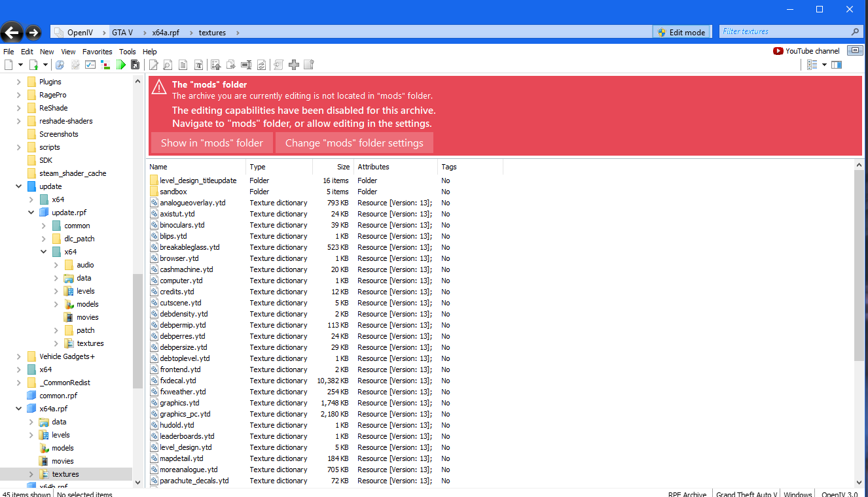The width and height of the screenshot is (868, 497).
Task: Select common.rpf in the tree
Action: 58,396
